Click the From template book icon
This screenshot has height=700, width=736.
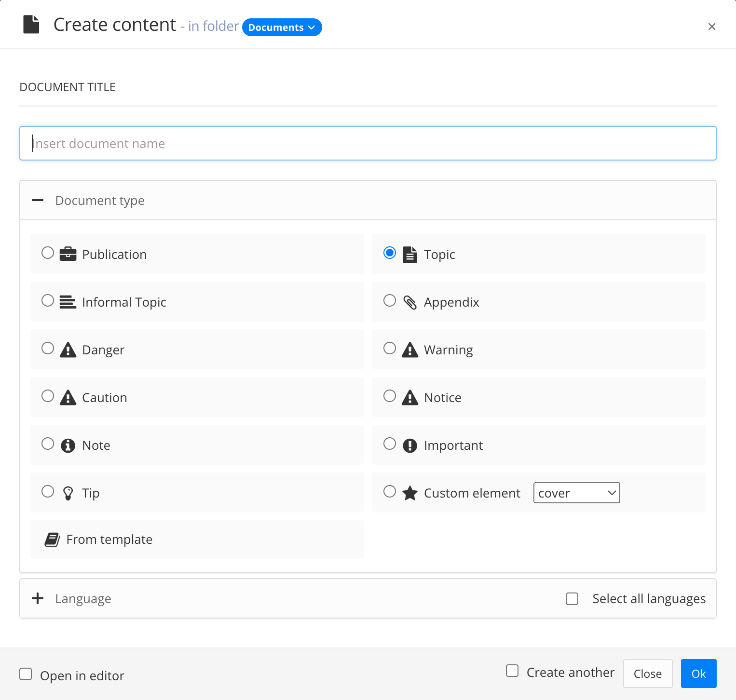pos(52,539)
